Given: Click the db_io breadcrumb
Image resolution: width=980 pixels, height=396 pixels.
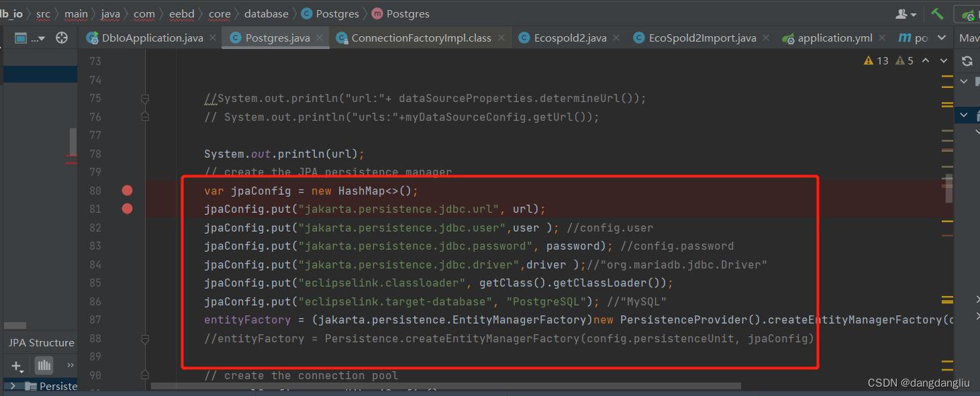Looking at the screenshot, I should (x=11, y=13).
